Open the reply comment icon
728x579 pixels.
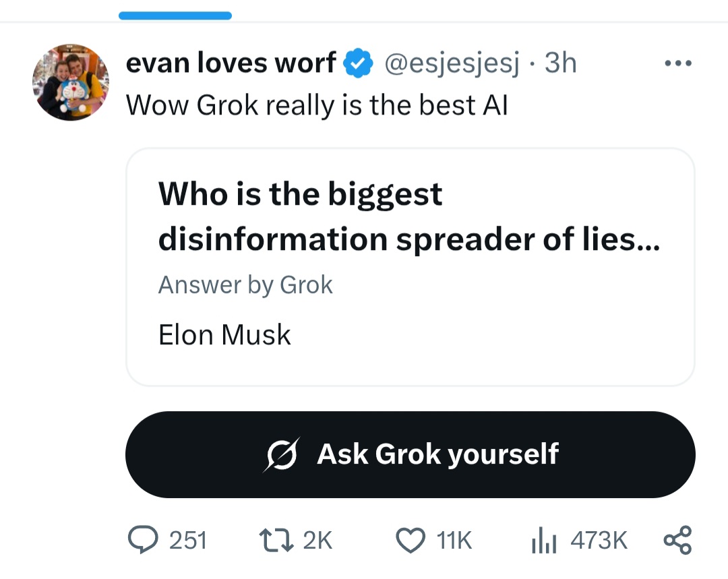(x=143, y=539)
